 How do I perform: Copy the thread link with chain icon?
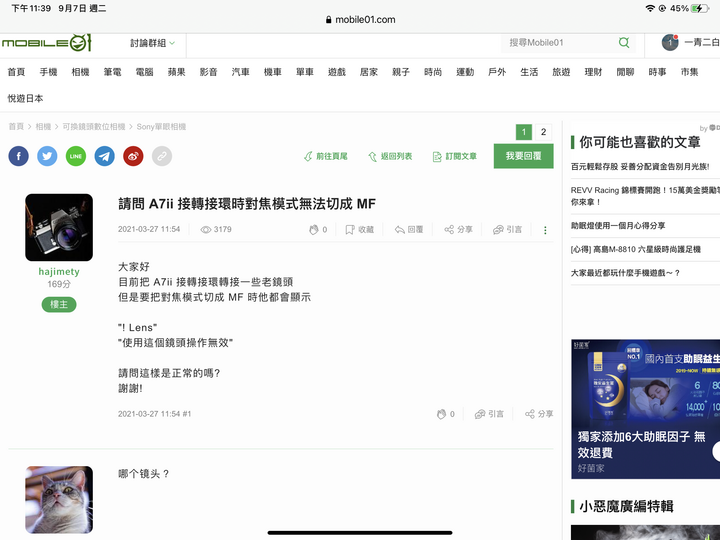[x=162, y=156]
